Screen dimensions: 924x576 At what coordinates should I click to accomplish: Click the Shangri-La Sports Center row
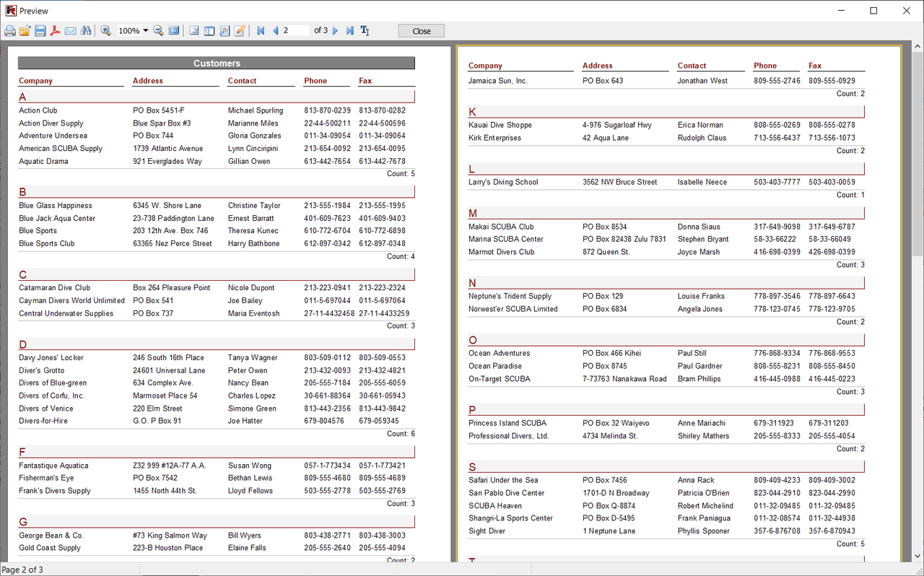[x=510, y=518]
